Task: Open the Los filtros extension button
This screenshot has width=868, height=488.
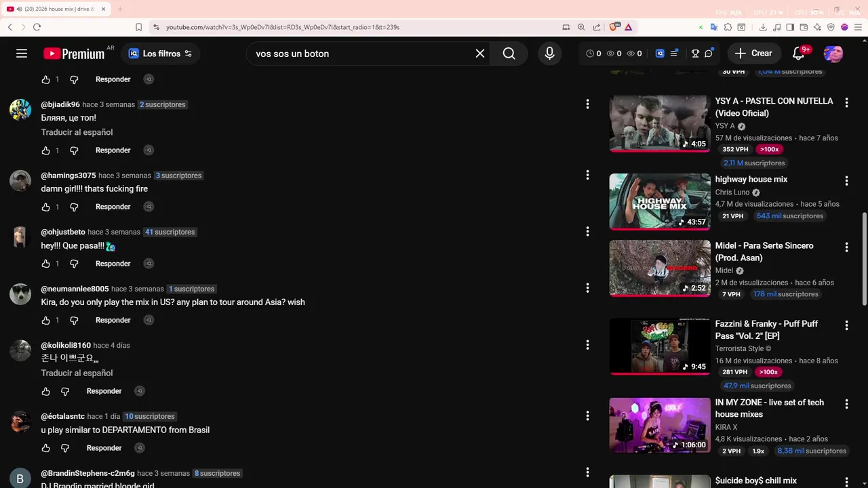Action: pyautogui.click(x=161, y=54)
